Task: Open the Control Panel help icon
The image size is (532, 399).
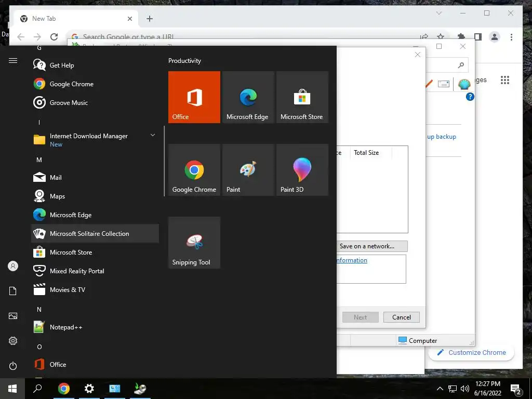Action: (470, 97)
